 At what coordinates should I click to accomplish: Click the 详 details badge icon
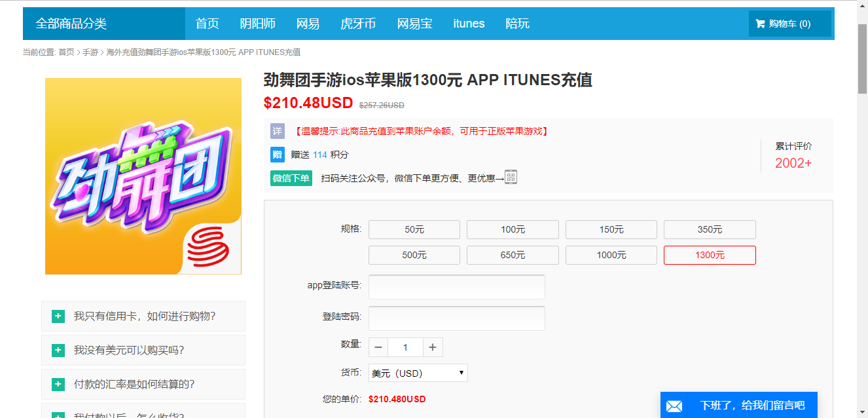coord(278,131)
